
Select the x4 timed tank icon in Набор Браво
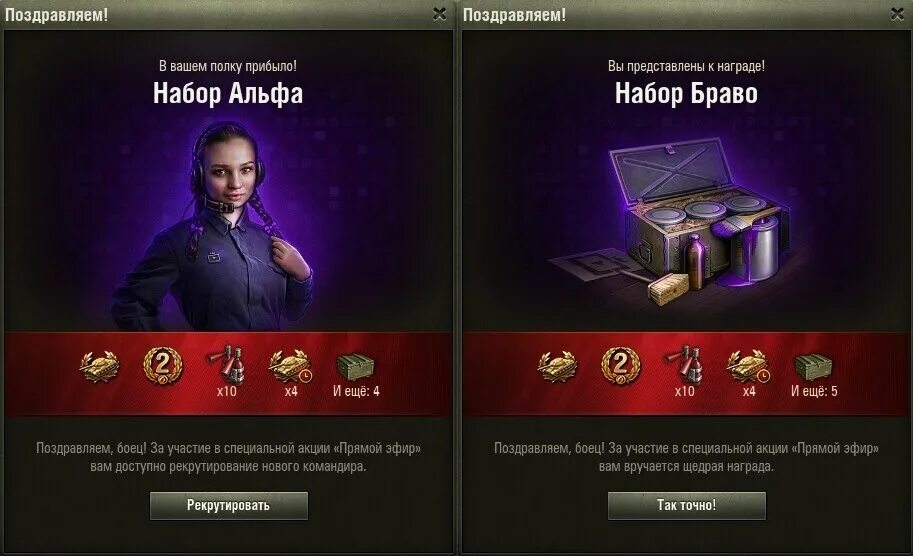click(749, 366)
